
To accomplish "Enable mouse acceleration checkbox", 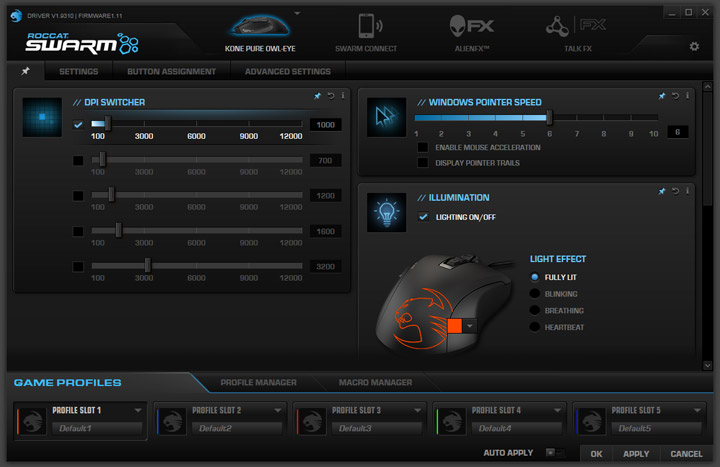I will pos(423,147).
